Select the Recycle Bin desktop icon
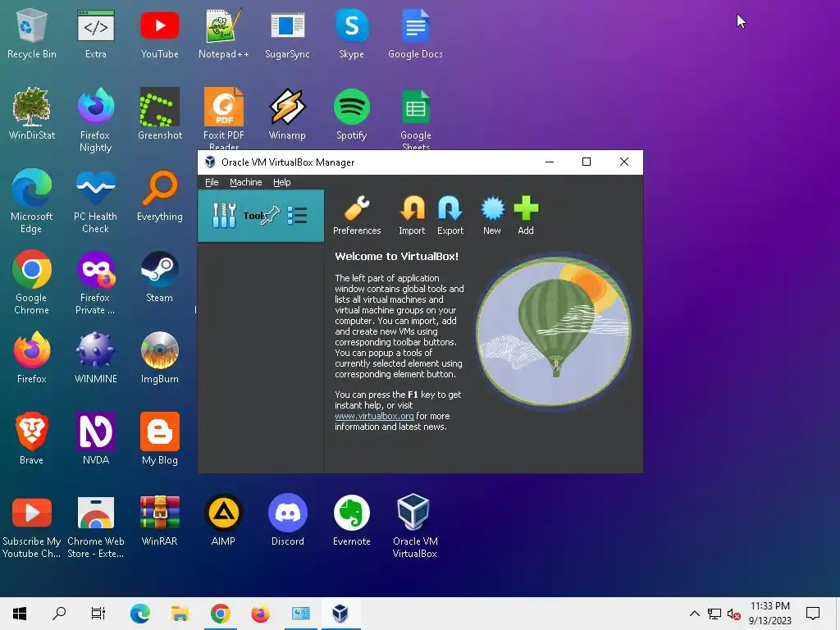The height and width of the screenshot is (630, 840). coord(32,33)
